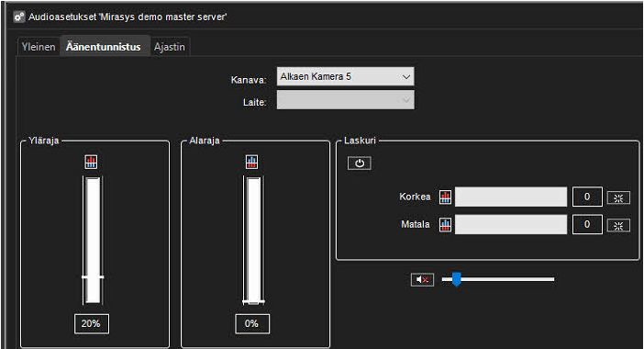Viewport: 644px width, 349px height.
Task: Click the Korkea level icon
Action: pyautogui.click(x=445, y=197)
